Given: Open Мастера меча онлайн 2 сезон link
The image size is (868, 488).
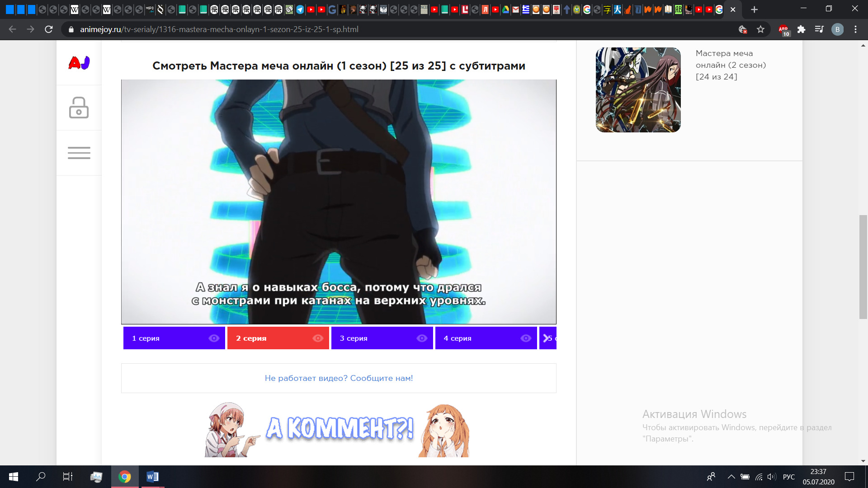Looking at the screenshot, I should (x=730, y=65).
